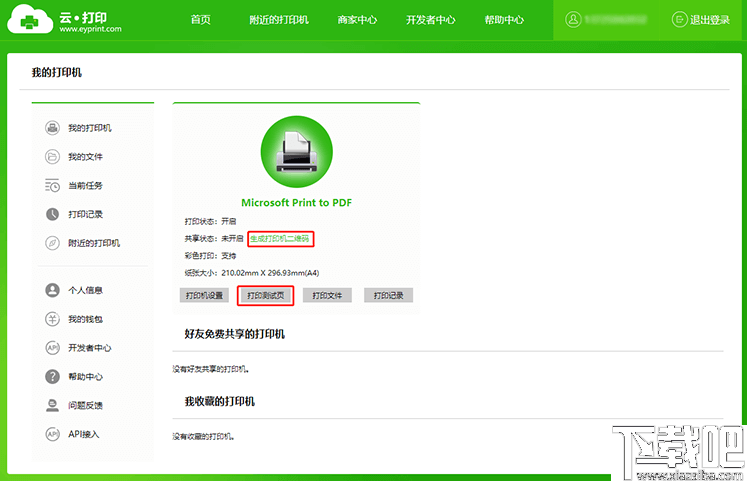Open 帮助中心 in the sidebar
Image resolution: width=747 pixels, height=481 pixels.
point(85,377)
